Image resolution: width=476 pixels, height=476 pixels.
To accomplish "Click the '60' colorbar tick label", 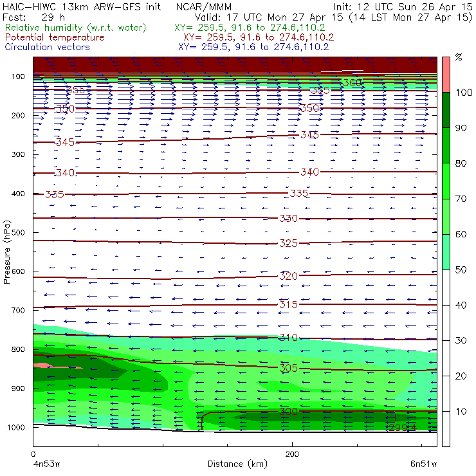I will point(461,234).
